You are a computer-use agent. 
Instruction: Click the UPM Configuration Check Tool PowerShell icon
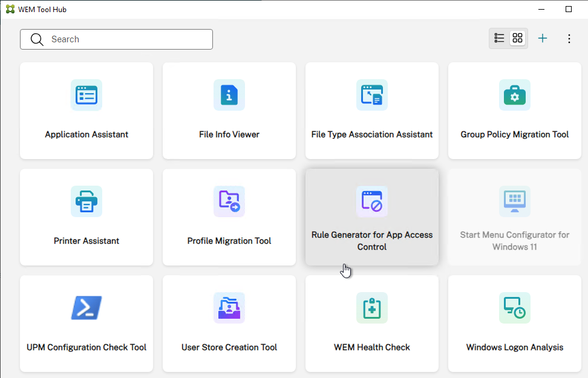[x=87, y=308]
